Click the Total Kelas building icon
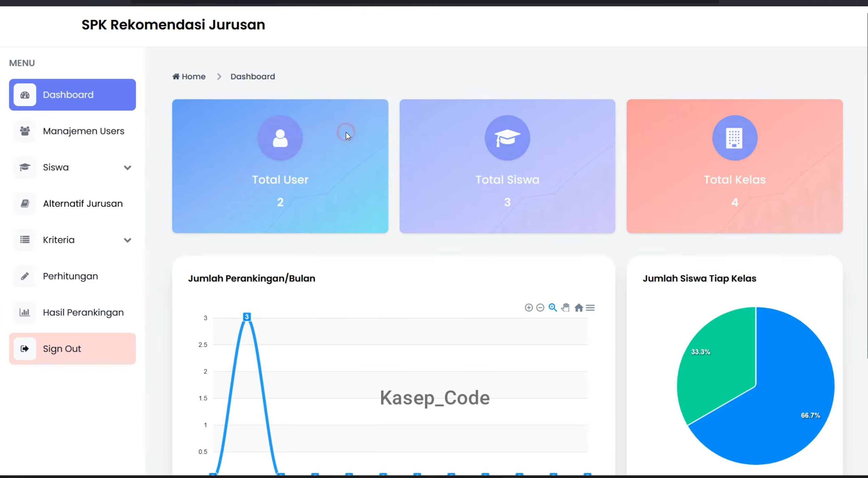868x478 pixels. tap(735, 138)
